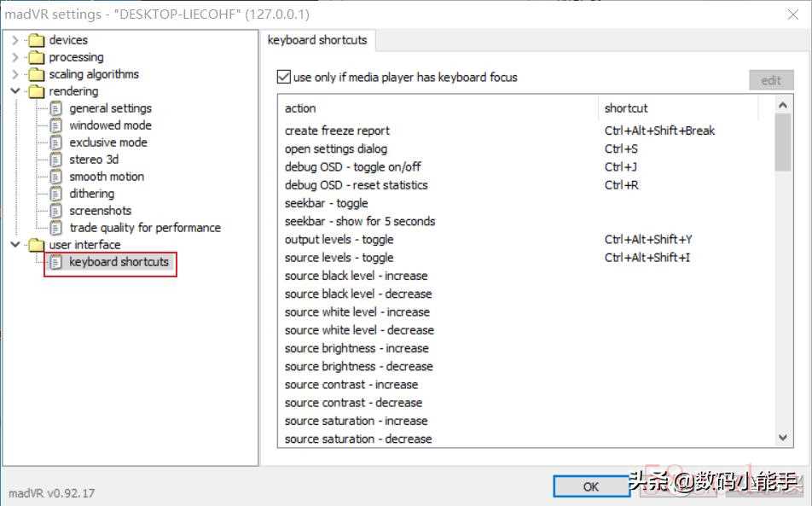Expand the scaling algorithms tree node
This screenshot has width=812, height=506.
15,74
